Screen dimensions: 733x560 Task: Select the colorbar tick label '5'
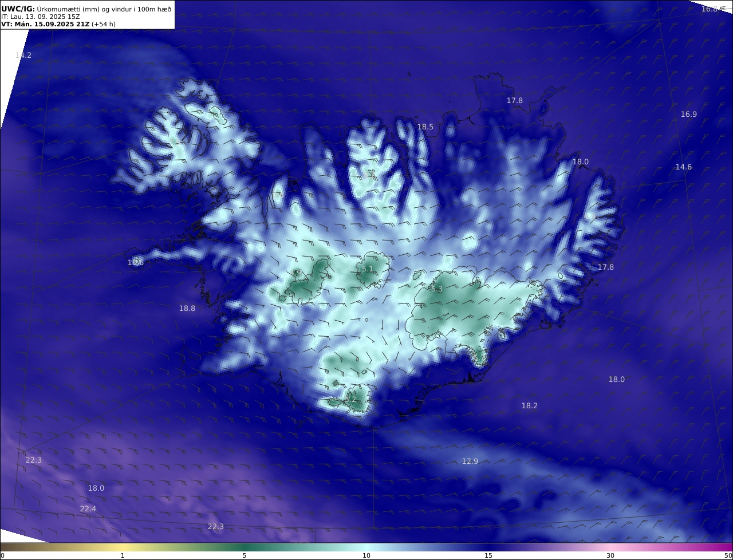245,555
